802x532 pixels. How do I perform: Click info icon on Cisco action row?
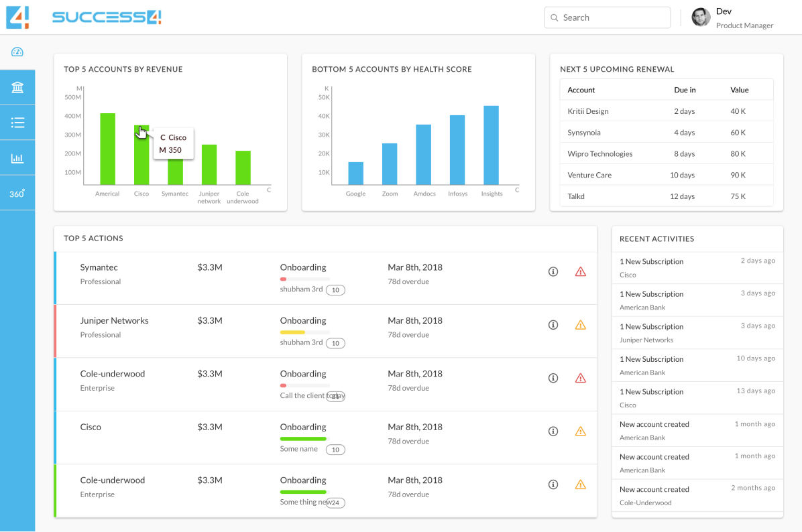(553, 431)
